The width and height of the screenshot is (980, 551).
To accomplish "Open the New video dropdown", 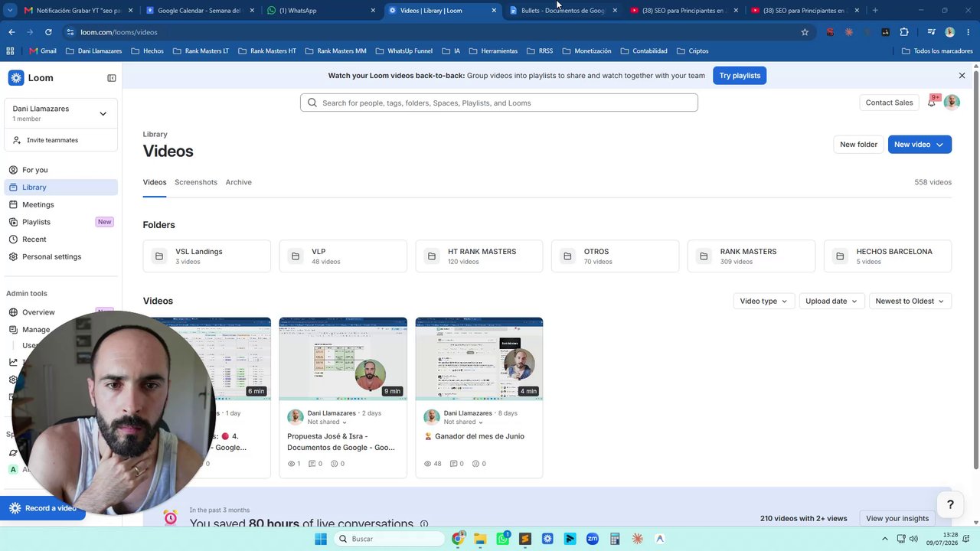I will tap(920, 145).
